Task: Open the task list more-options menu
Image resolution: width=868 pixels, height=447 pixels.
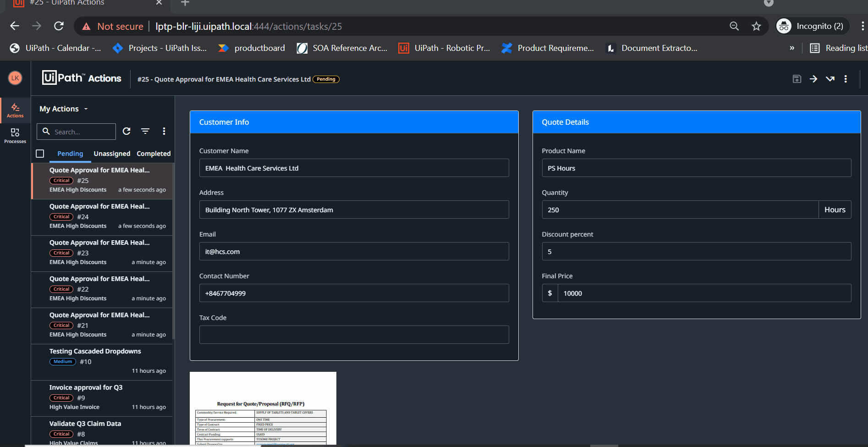Action: [164, 131]
